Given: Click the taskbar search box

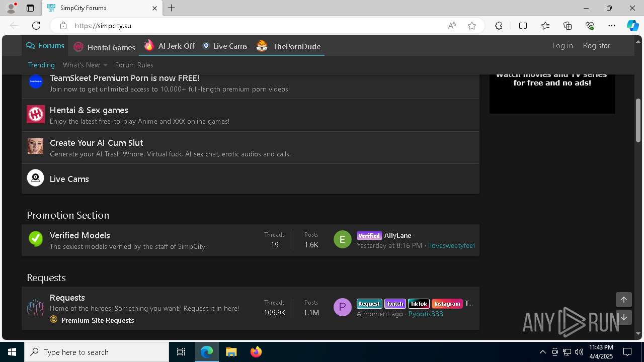Looking at the screenshot, I should [97, 352].
